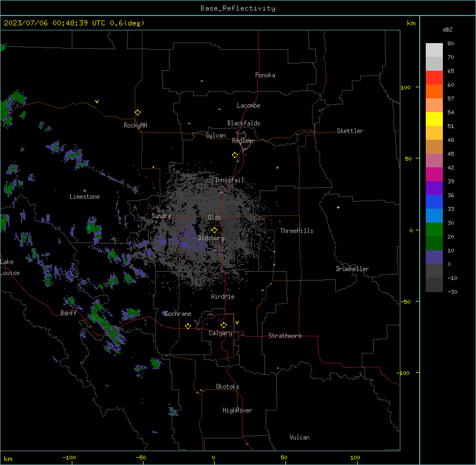Select the violet purple swatch near 39 dBZ
The image size is (476, 465).
[x=434, y=188]
